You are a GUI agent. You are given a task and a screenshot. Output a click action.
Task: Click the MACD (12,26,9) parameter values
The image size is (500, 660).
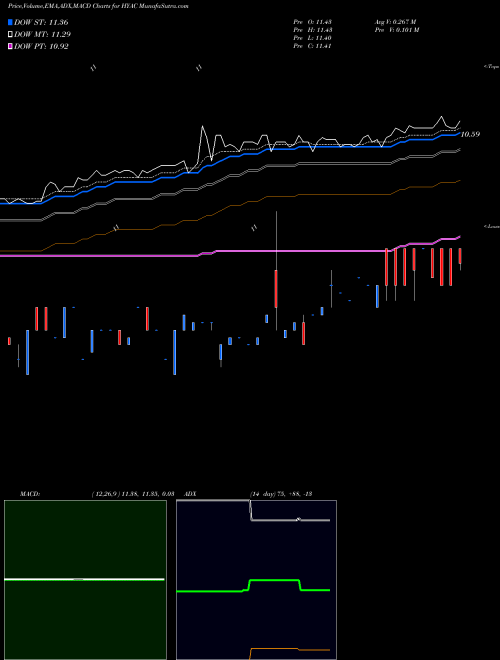tap(133, 494)
